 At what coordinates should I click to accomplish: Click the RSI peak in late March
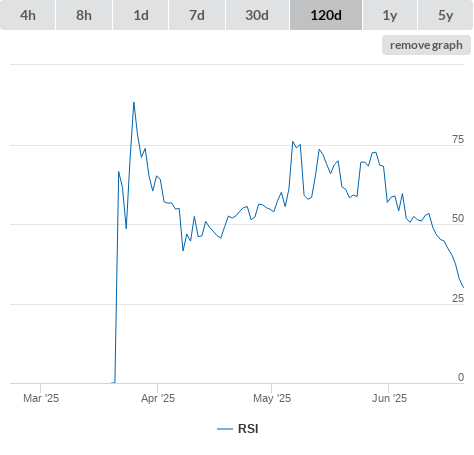134,103
